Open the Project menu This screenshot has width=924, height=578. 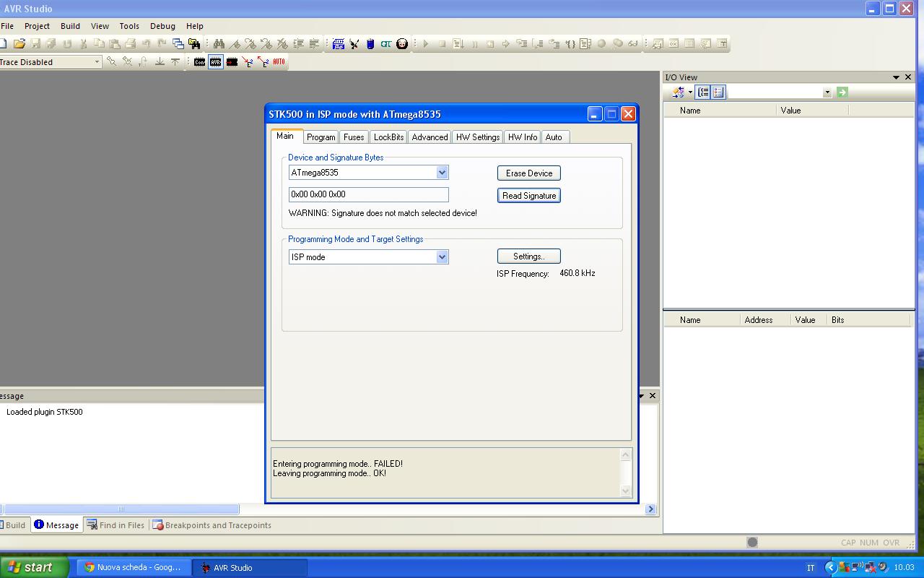(37, 26)
